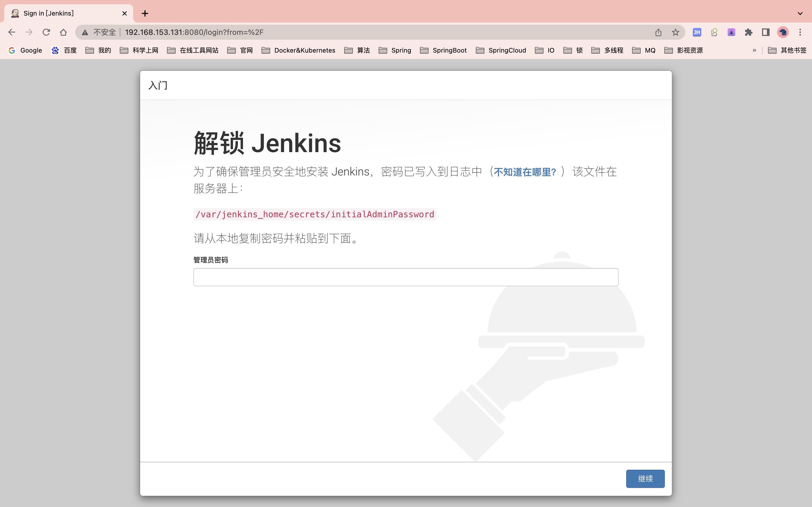
Task: Click the purple downloader extension icon
Action: [x=731, y=32]
